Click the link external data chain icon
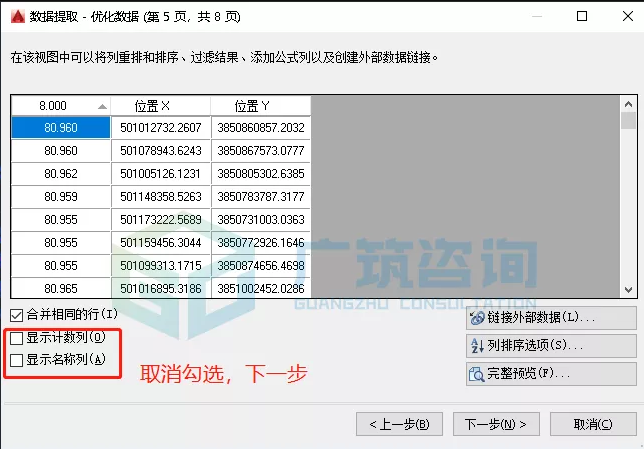644x449 pixels. tap(477, 318)
